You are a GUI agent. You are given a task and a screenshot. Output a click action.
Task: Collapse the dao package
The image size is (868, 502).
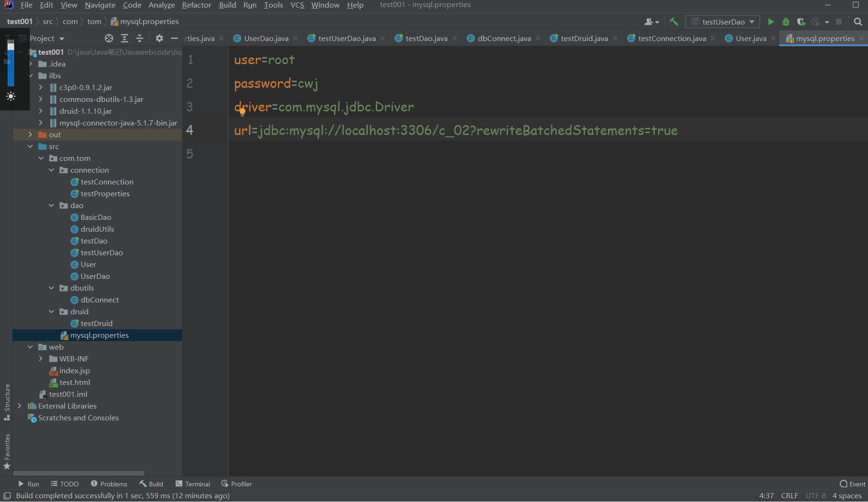[51, 205]
